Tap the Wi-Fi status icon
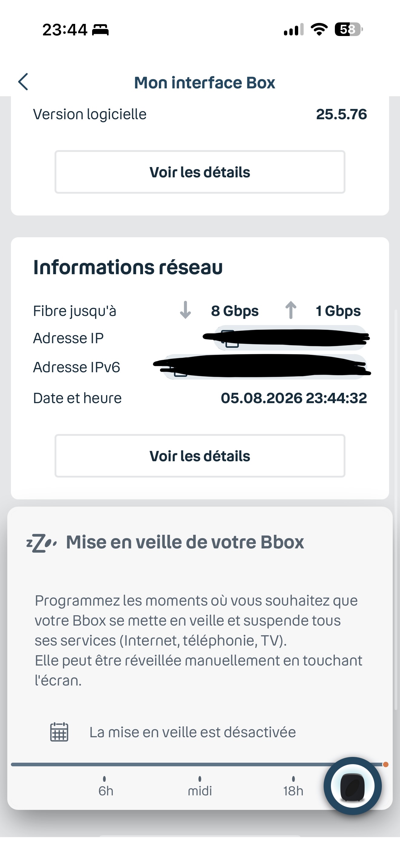 [319, 29]
